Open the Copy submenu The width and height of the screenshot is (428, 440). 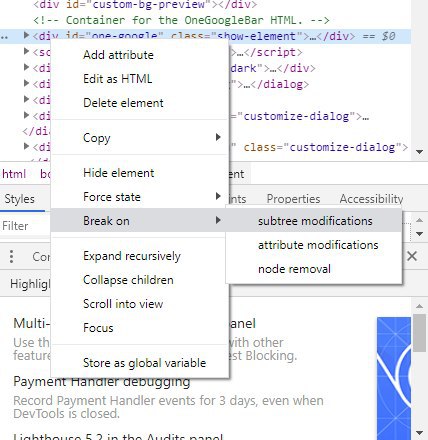[x=140, y=138]
